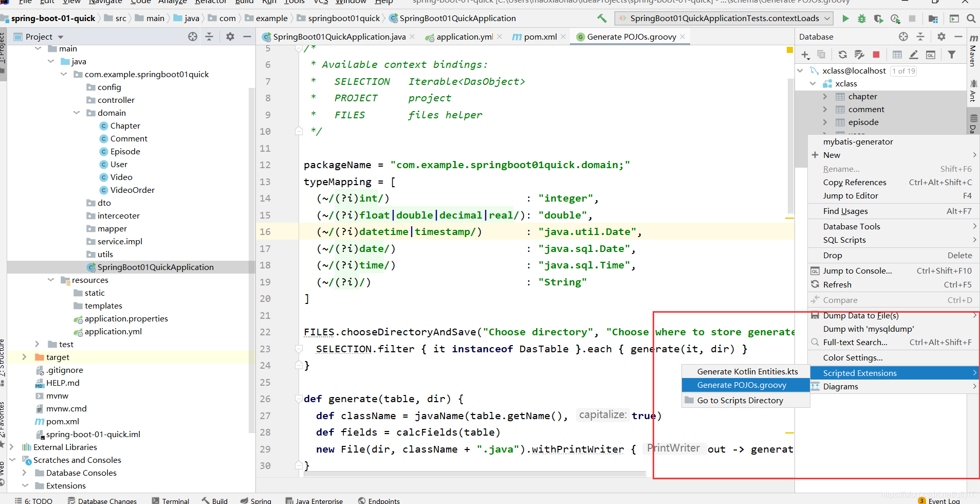980x504 pixels.
Task: Open the table editor icon in Database toolbar
Action: click(x=897, y=55)
